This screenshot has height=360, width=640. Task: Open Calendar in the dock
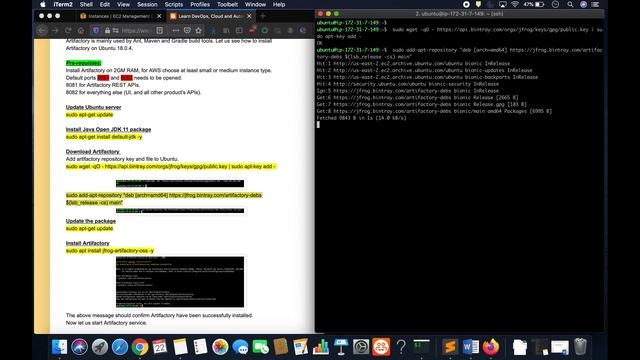160,347
